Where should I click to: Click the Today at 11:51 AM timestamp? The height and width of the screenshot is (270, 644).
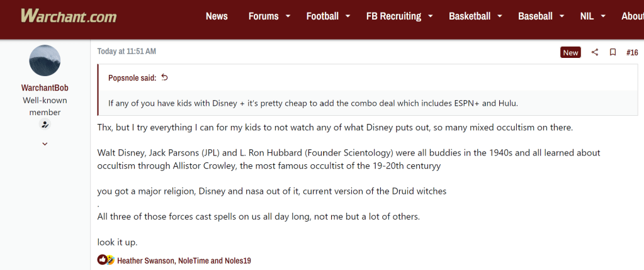(x=127, y=51)
